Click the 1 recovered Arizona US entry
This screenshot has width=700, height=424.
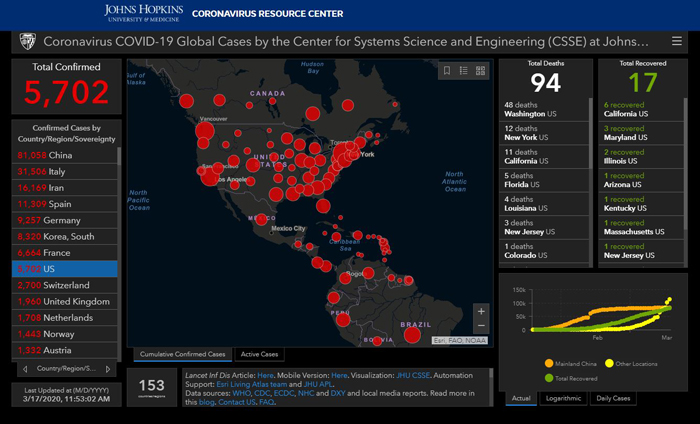(x=641, y=180)
